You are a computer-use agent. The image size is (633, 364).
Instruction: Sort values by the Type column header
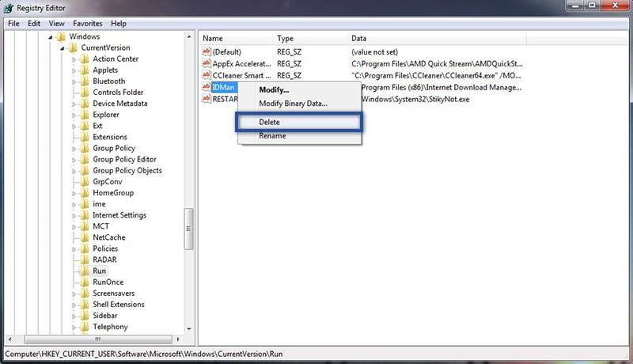point(310,38)
